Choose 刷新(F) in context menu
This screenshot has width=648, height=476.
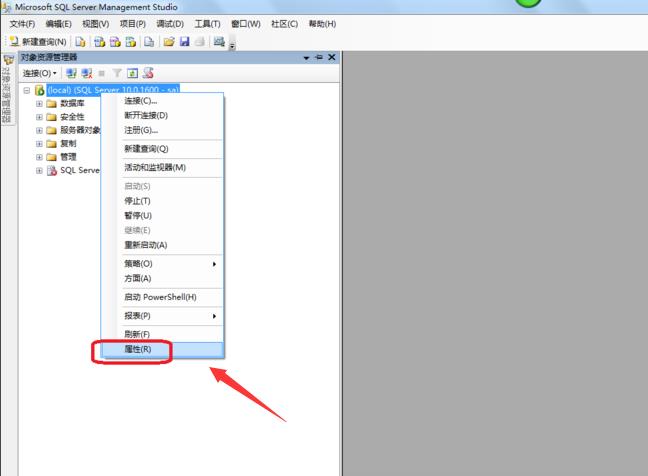tap(162, 334)
